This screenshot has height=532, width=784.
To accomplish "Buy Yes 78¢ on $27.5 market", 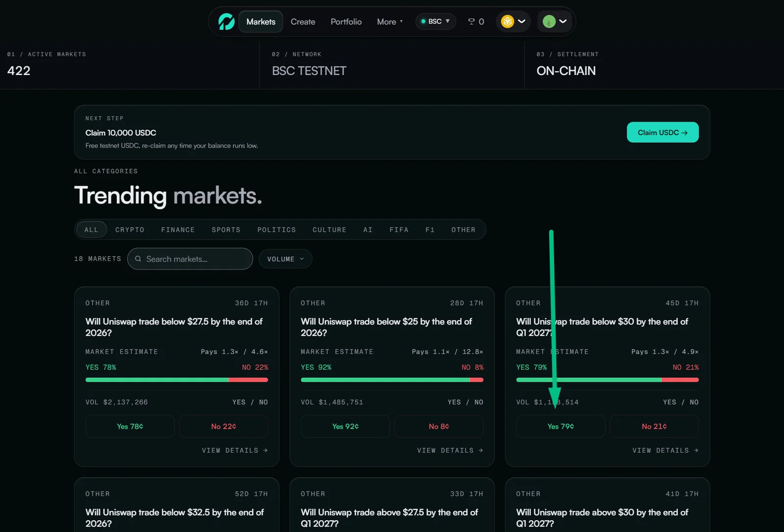I will pyautogui.click(x=130, y=426).
